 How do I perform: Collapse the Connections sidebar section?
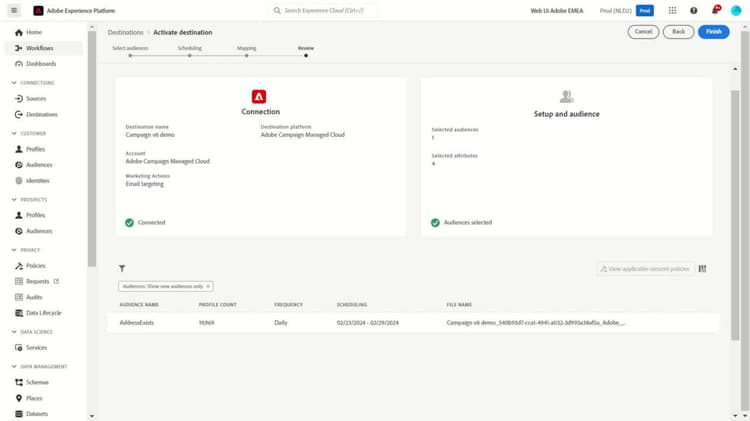click(14, 83)
